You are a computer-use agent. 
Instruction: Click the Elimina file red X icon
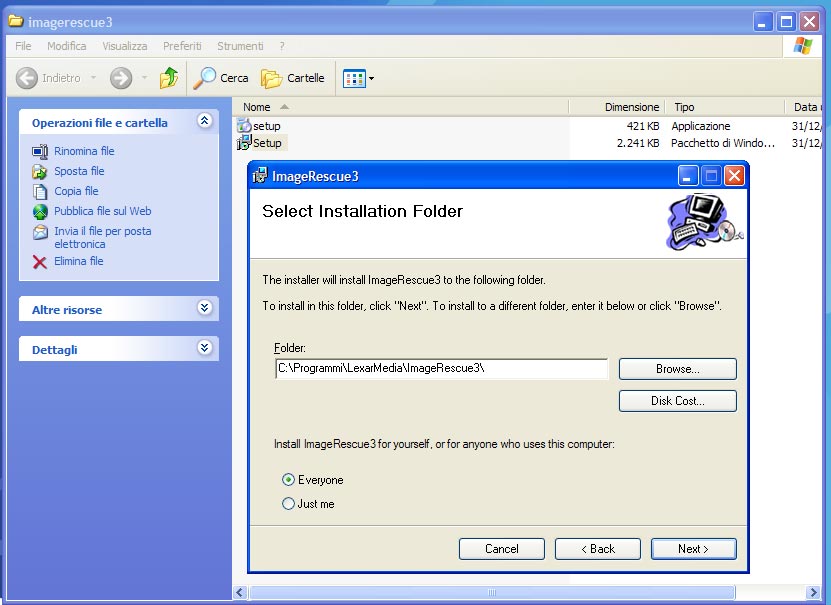click(40, 262)
